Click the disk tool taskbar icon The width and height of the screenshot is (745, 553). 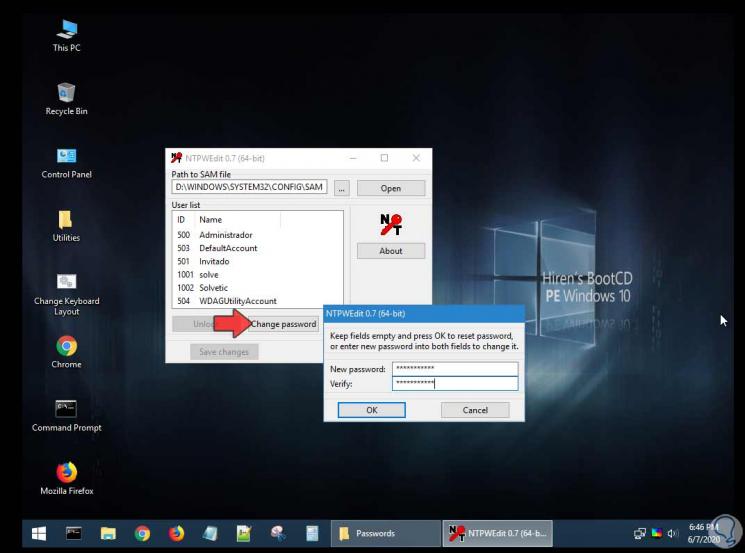pos(278,534)
